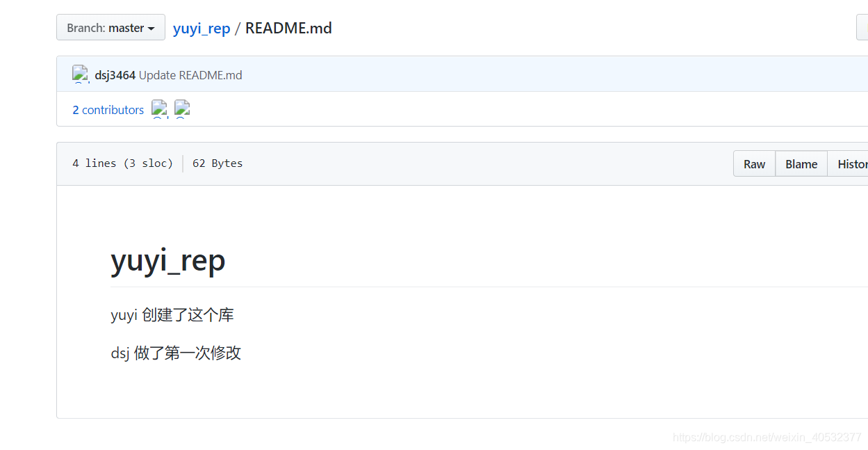
Task: Click the 62 Bytes file size label
Action: point(218,163)
